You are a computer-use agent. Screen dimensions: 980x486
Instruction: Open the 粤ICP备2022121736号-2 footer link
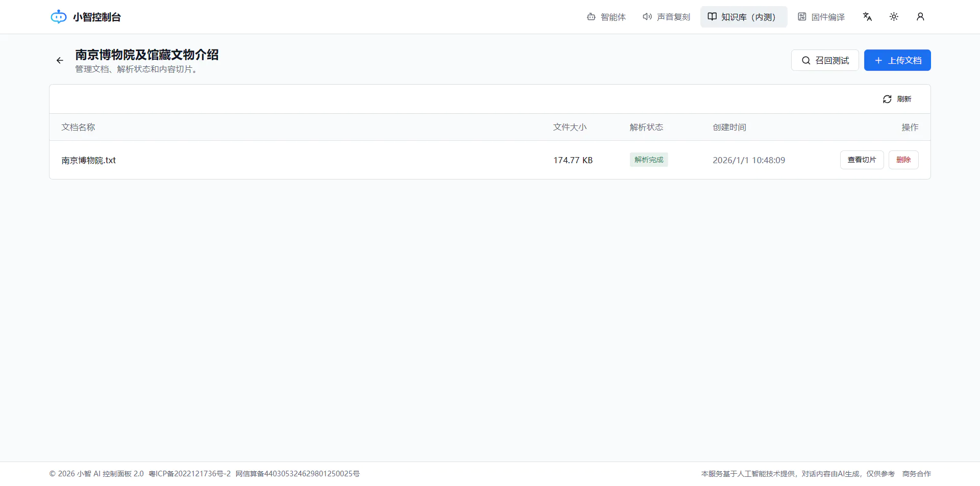click(x=190, y=474)
